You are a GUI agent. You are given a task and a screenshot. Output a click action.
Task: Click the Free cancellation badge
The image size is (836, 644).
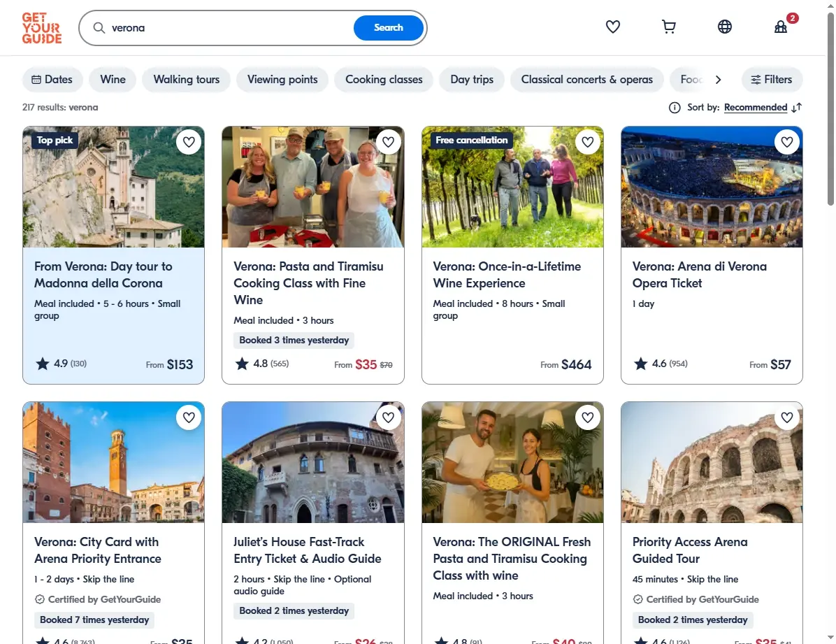click(x=471, y=141)
